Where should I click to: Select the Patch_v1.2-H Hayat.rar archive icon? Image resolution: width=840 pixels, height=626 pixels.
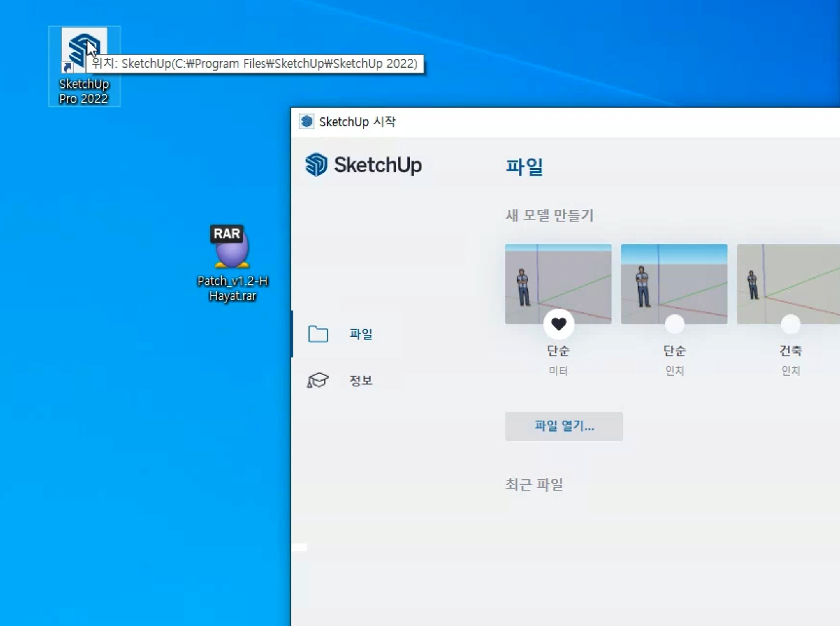pyautogui.click(x=232, y=247)
